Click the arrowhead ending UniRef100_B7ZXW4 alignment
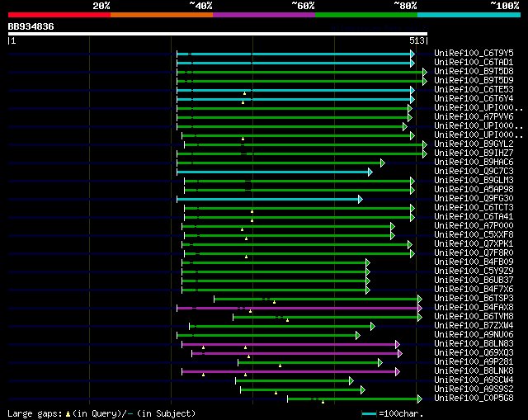This screenshot has width=528, height=420. click(372, 327)
